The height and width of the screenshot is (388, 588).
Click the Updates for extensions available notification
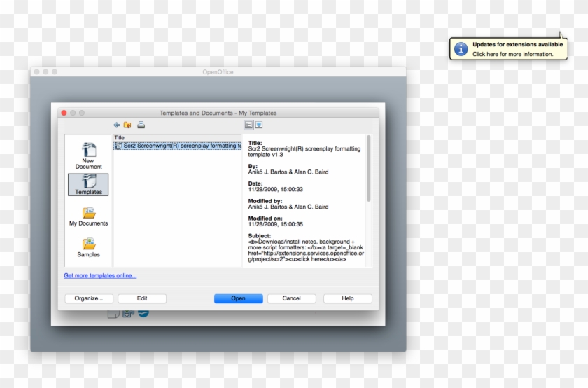click(508, 49)
